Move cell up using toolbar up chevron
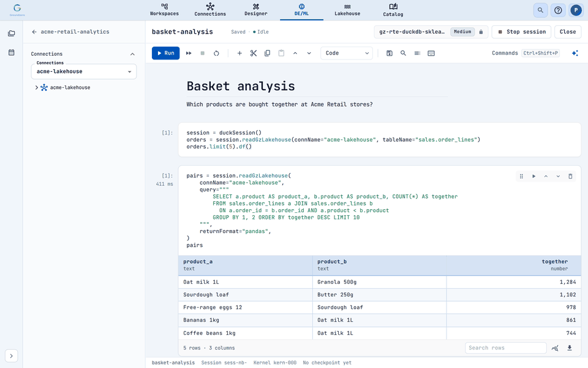The image size is (588, 368). point(295,53)
